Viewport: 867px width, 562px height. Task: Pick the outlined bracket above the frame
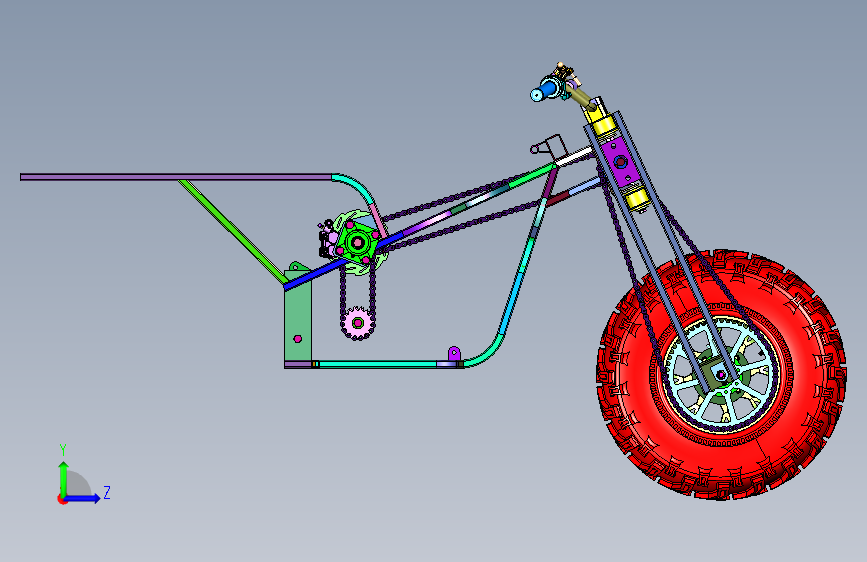point(549,146)
